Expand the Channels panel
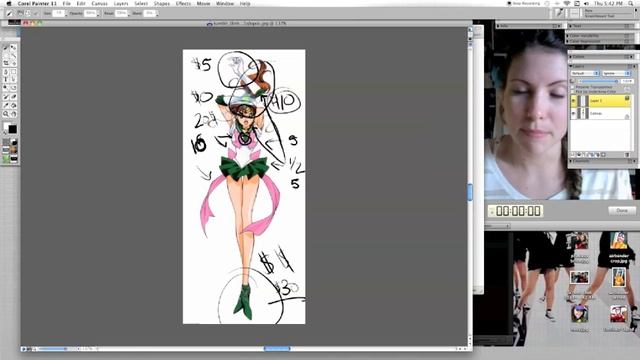Viewport: 640px width, 360px height. (571, 162)
